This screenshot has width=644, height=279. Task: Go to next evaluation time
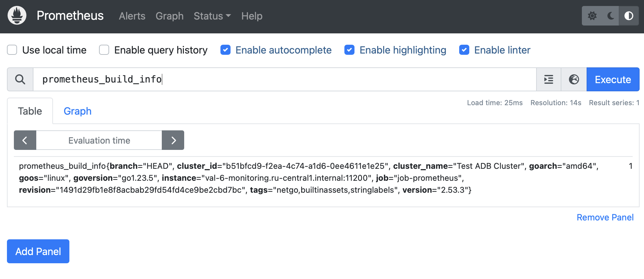pyautogui.click(x=173, y=140)
